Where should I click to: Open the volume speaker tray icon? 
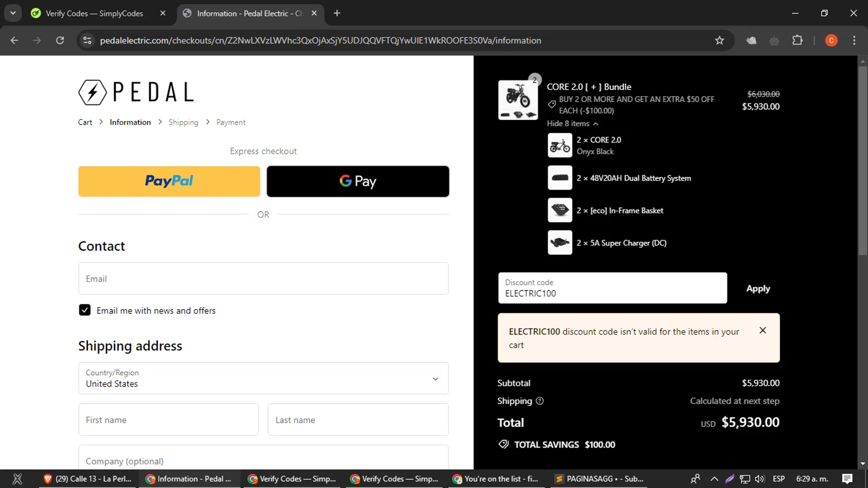click(760, 479)
